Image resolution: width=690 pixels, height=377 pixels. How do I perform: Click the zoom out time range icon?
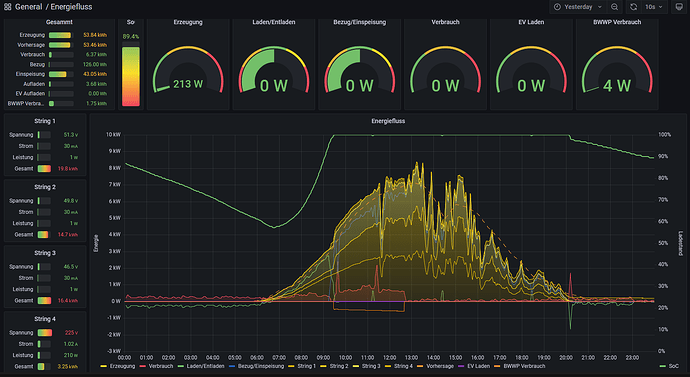614,7
